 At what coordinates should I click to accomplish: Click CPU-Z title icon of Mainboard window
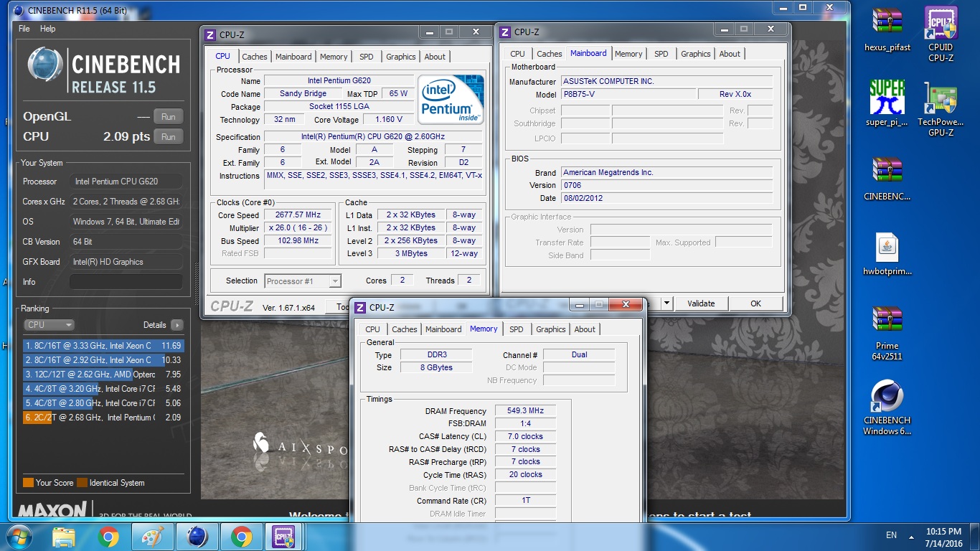(x=505, y=32)
